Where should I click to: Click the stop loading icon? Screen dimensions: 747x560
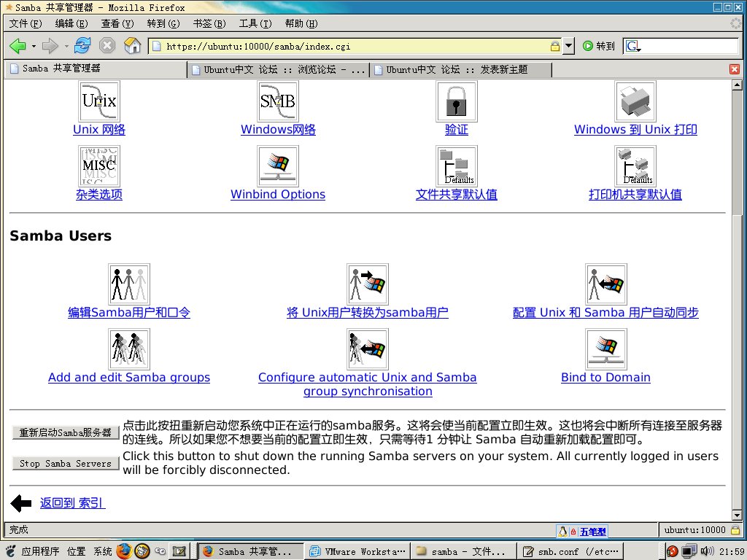coord(107,46)
